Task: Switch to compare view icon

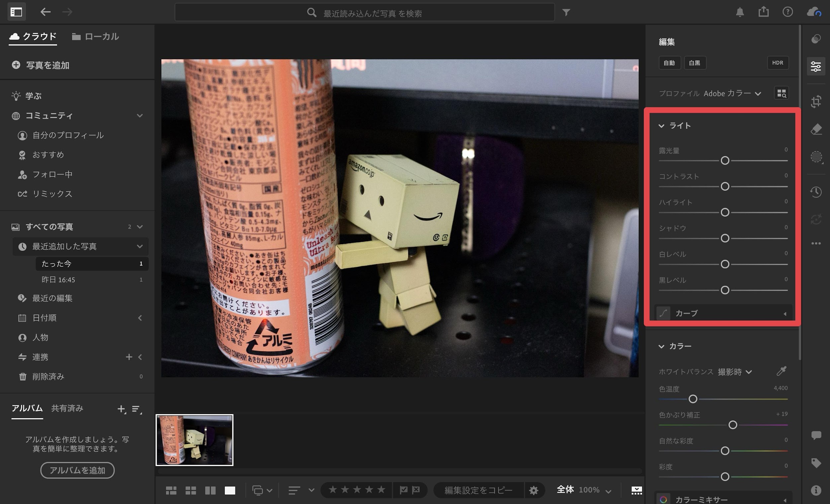Action: pos(210,490)
